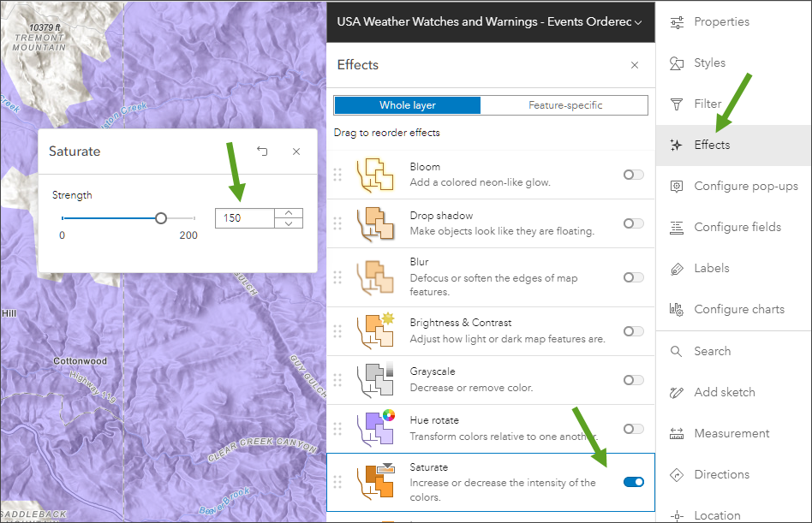Click the Labels pencil icon

(677, 269)
